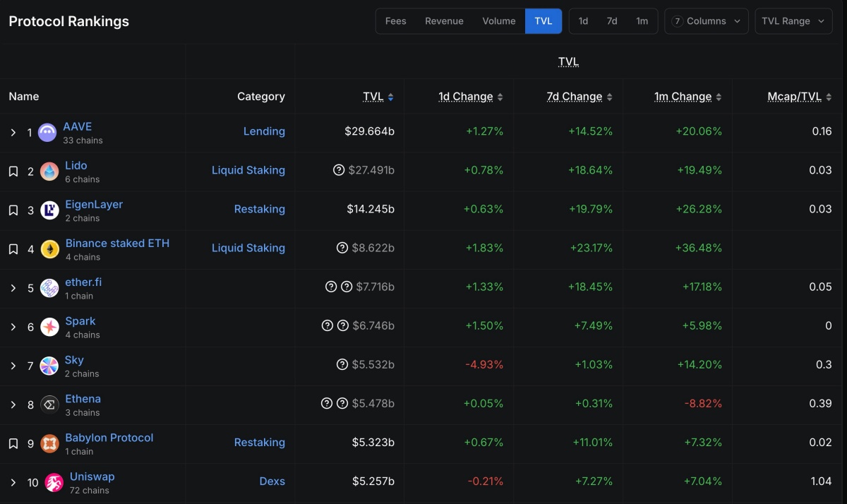The width and height of the screenshot is (847, 504).
Task: Expand the Sky row
Action: (13, 366)
